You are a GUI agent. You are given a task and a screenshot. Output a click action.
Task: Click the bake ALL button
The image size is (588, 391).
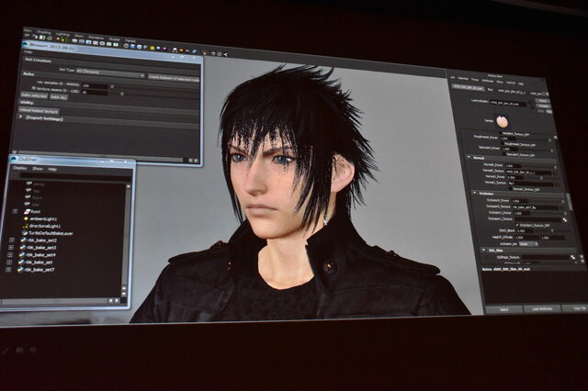tap(59, 97)
